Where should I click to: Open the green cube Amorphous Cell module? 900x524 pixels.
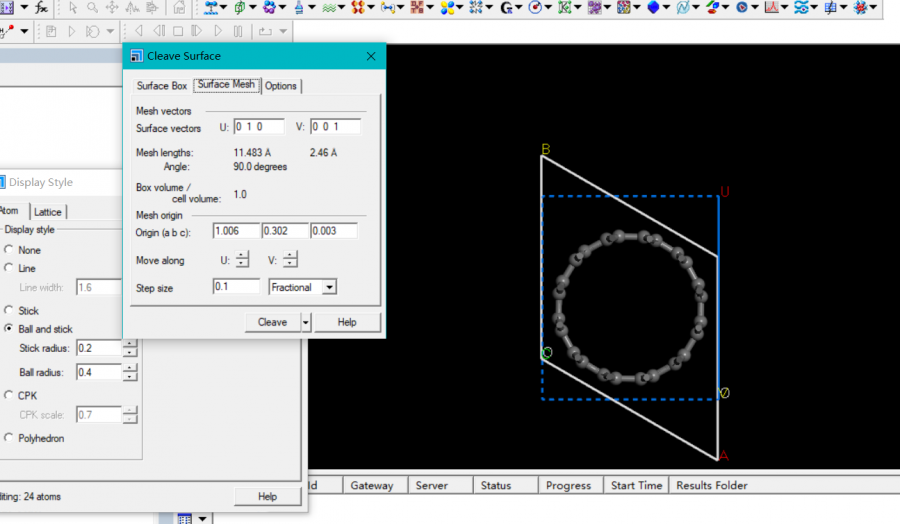(239, 7)
